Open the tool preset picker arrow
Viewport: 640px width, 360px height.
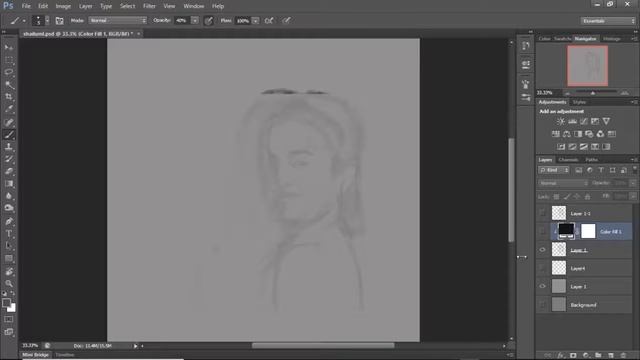24,21
